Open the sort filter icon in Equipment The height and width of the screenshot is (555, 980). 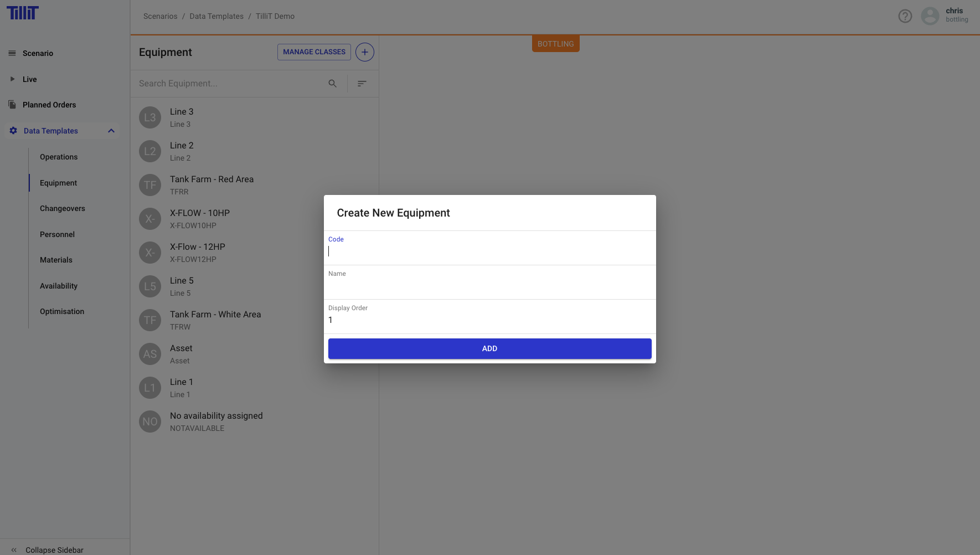pos(362,84)
